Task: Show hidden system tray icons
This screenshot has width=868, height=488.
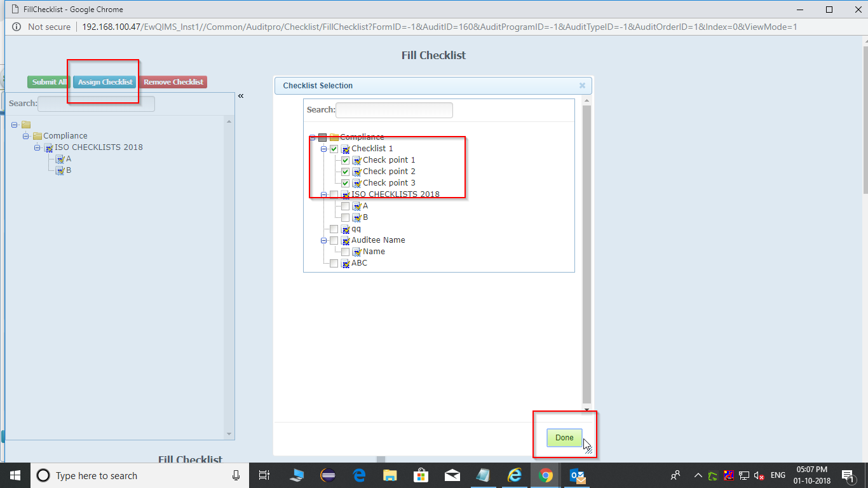Action: pos(698,475)
